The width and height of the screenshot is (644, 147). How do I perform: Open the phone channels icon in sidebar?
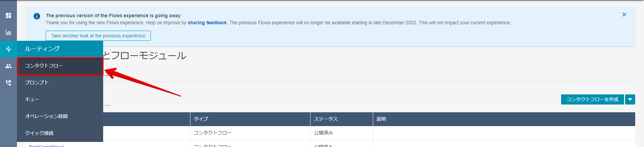coord(8,83)
